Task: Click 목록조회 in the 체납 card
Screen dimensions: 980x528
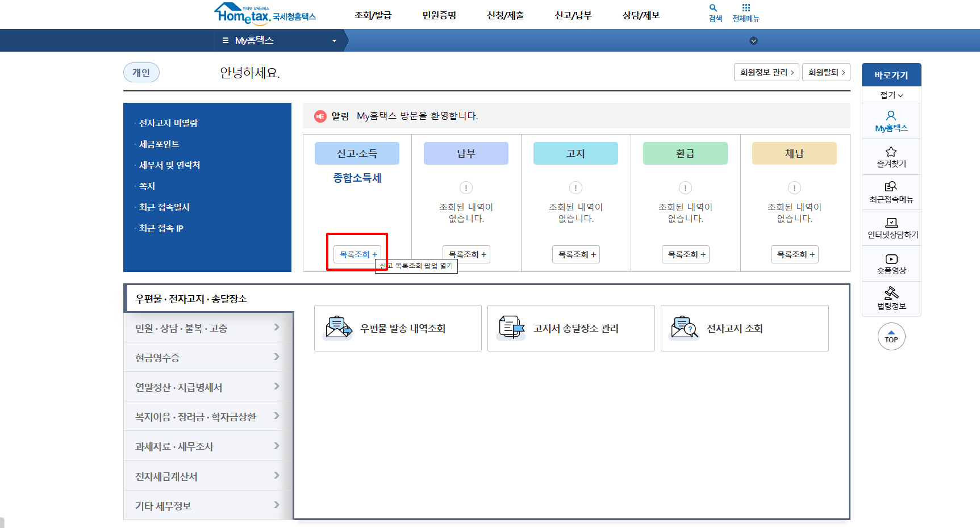Action: point(794,254)
